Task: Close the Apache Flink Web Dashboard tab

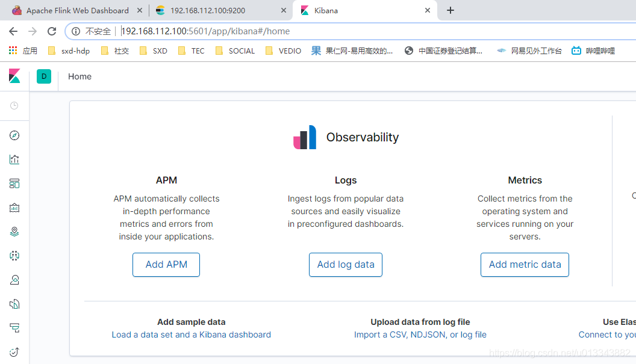Action: coord(140,11)
